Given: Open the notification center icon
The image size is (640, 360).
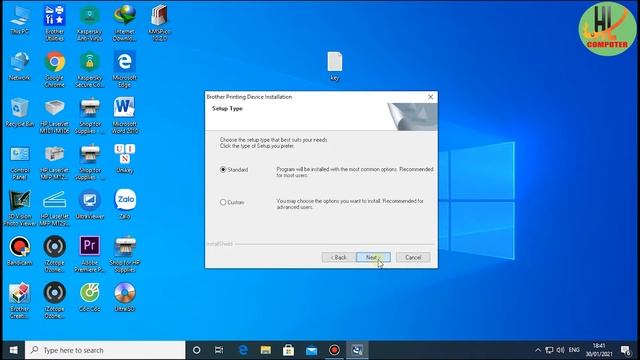Looking at the screenshot, I should [626, 350].
